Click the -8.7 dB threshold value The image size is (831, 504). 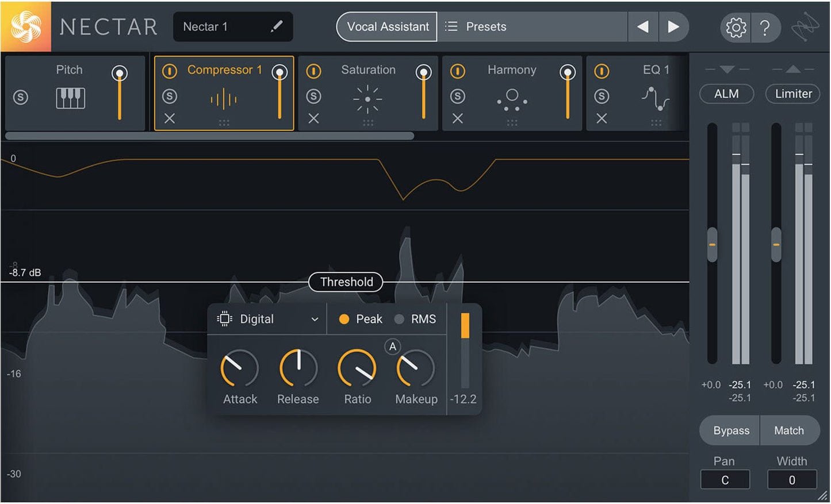pos(25,273)
